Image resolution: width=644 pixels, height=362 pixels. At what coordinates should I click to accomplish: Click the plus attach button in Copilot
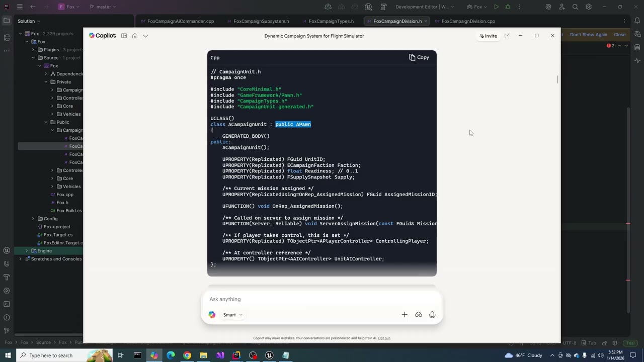point(405,315)
